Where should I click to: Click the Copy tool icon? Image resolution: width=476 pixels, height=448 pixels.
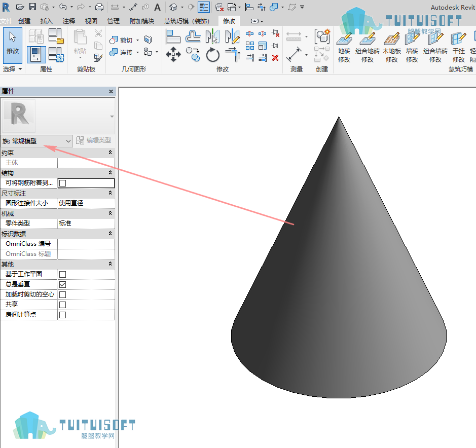click(x=193, y=55)
